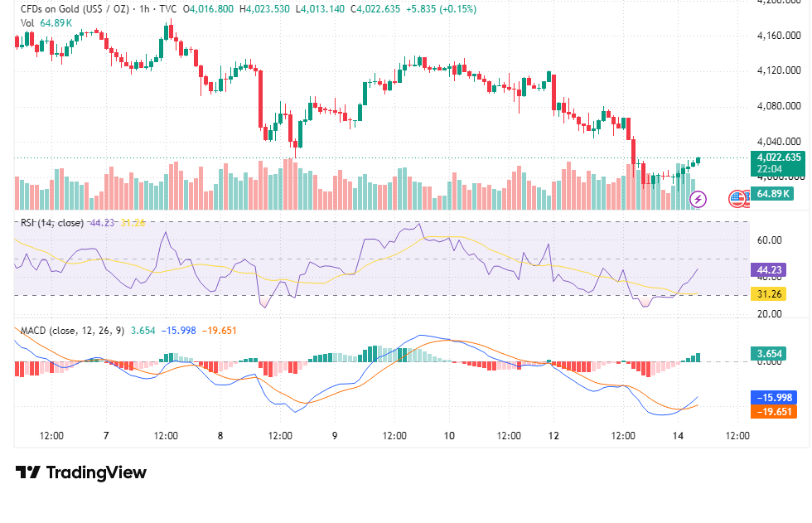The height and width of the screenshot is (523, 812).
Task: Click the TradingView logo
Action: (81, 472)
